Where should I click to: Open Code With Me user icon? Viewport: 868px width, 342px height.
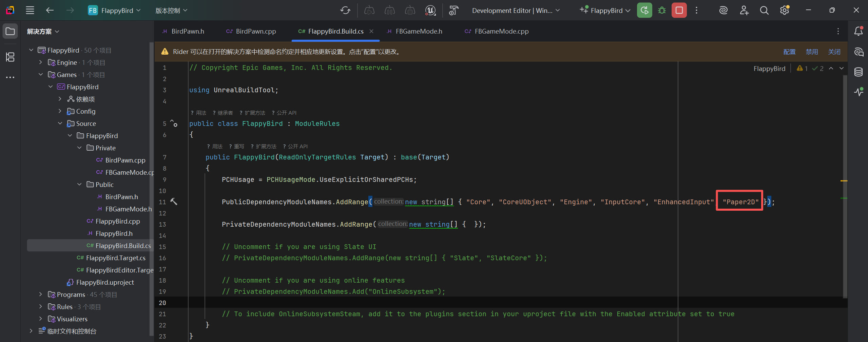[744, 10]
